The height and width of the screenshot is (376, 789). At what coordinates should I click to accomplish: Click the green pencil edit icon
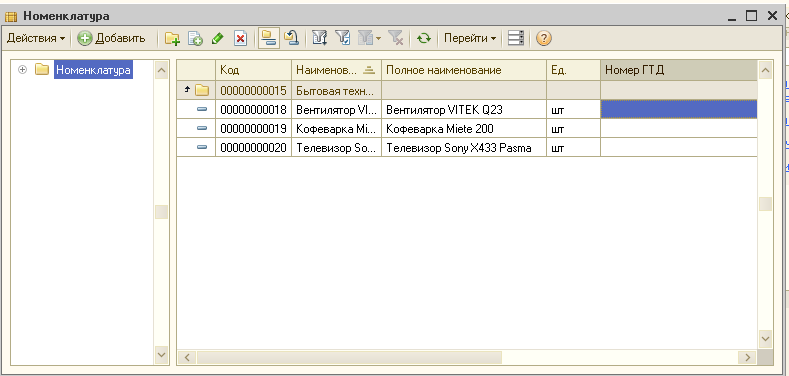click(217, 38)
